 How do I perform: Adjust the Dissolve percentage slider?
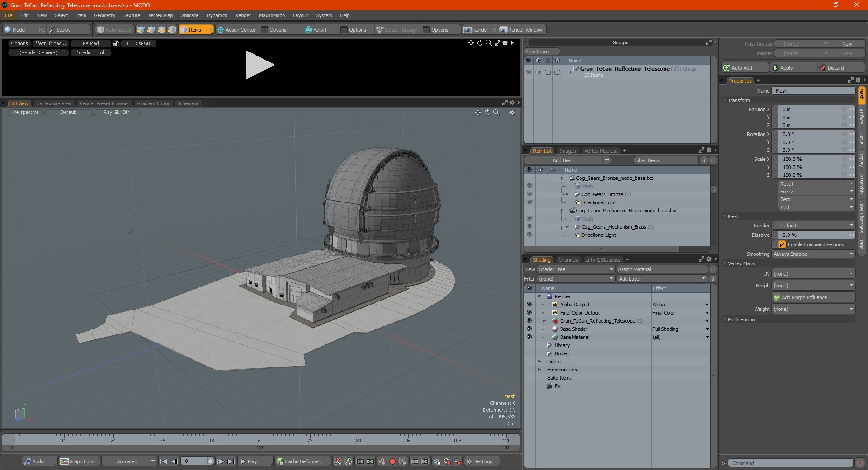point(813,235)
